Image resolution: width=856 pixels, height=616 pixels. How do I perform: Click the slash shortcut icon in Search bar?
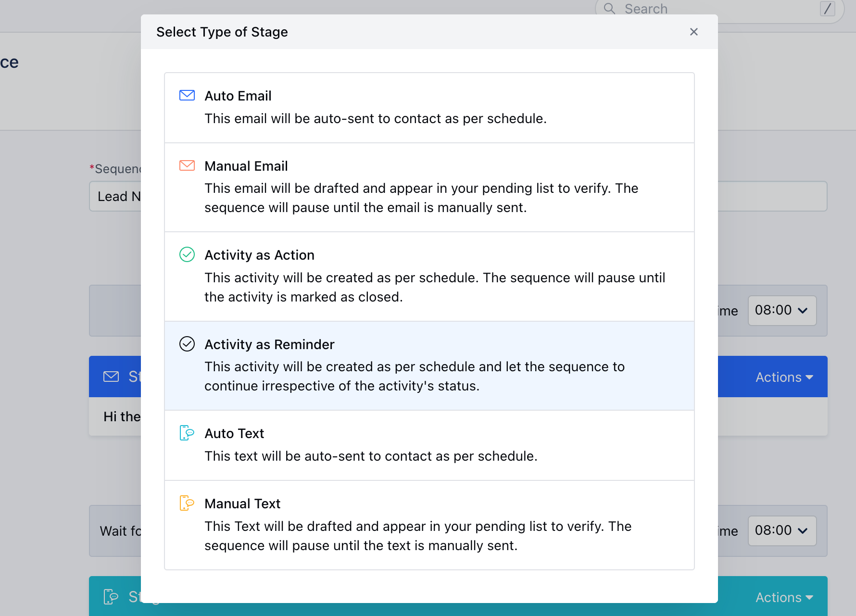point(828,8)
